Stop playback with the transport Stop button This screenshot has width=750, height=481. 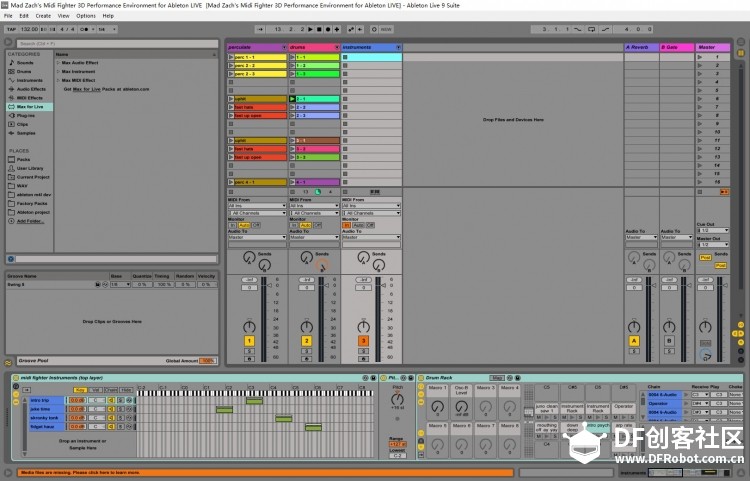[319, 29]
